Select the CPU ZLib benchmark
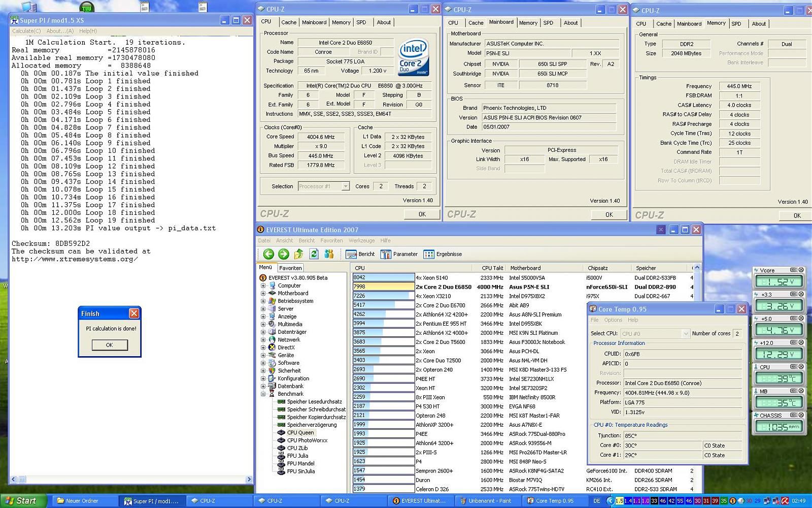This screenshot has height=508, width=812. [297, 448]
